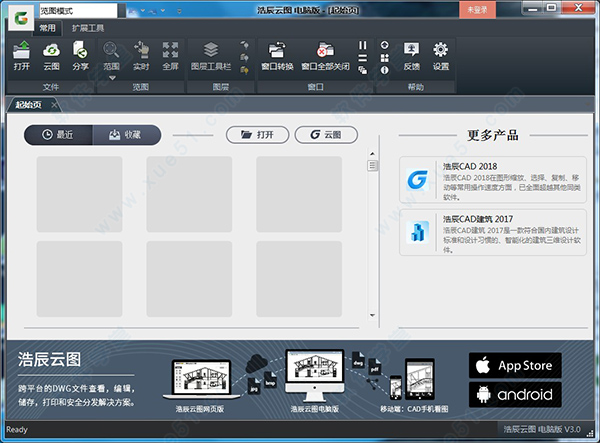Click the 范围模式 input field
This screenshot has width=600, height=443.
coord(78,11)
